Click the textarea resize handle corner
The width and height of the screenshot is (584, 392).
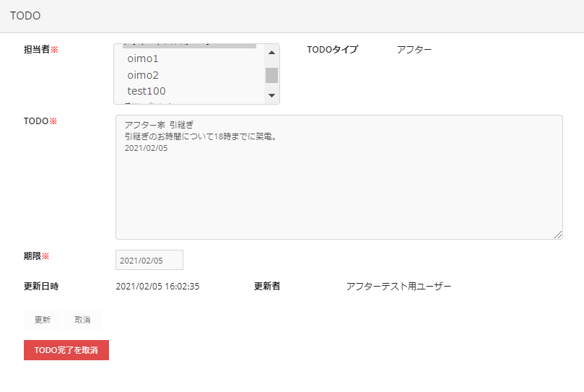558,235
